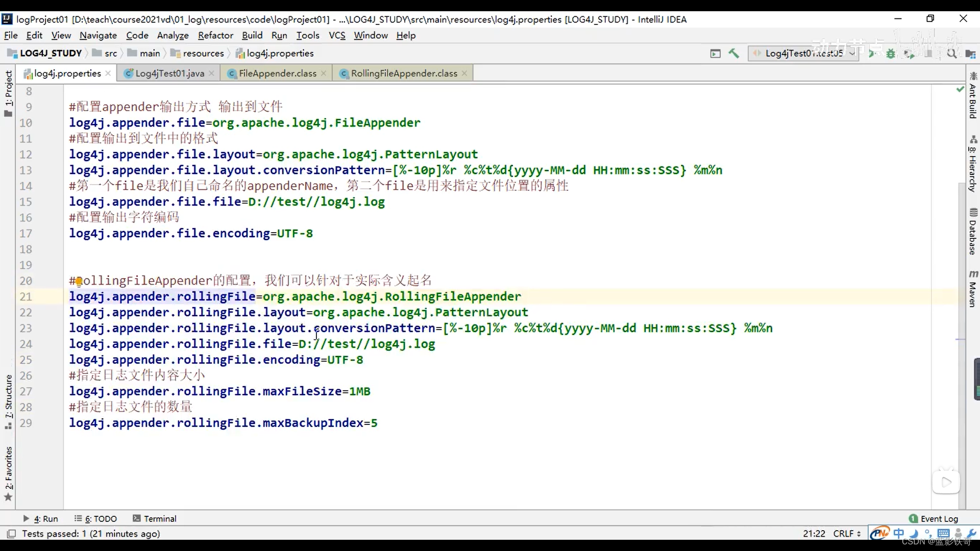Open the Database tool window

[x=973, y=231]
